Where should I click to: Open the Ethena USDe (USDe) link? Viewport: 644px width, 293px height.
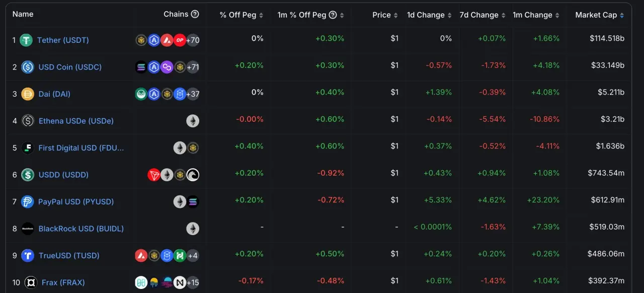point(76,121)
